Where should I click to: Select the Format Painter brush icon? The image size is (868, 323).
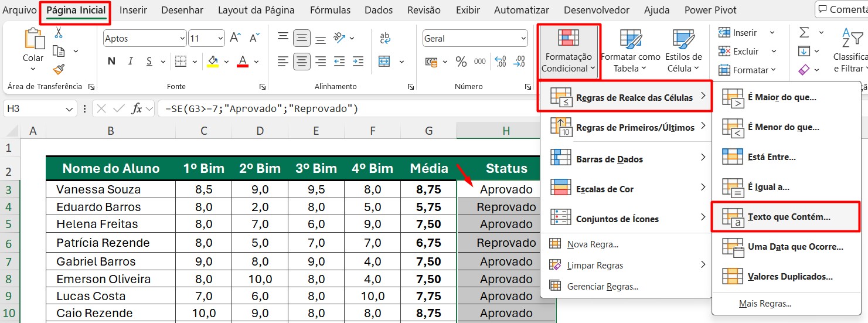click(x=59, y=70)
